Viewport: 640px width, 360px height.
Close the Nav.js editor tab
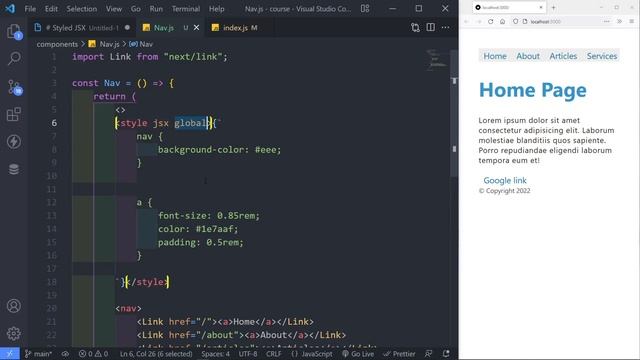coord(196,28)
